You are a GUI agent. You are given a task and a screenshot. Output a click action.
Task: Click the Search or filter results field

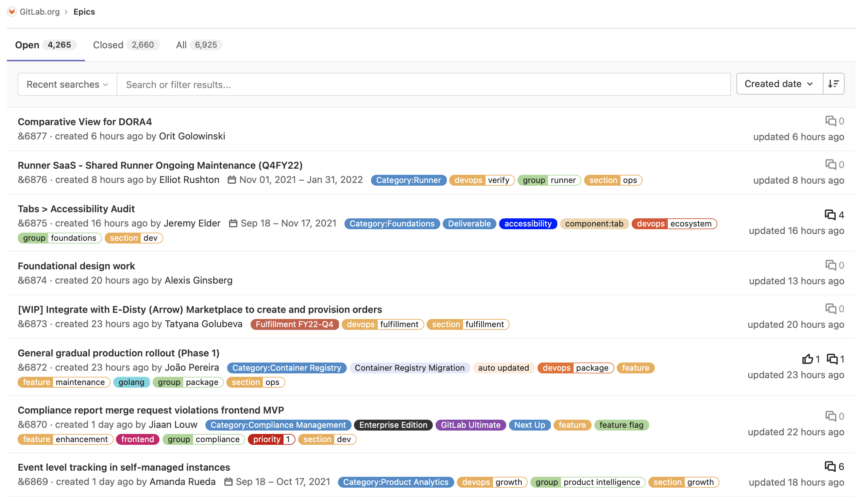tap(423, 84)
